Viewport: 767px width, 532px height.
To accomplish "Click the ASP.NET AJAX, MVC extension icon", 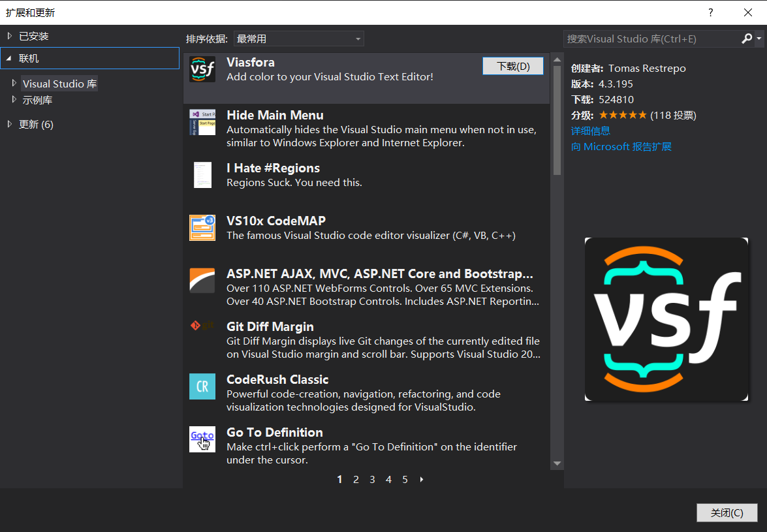I will (202, 281).
